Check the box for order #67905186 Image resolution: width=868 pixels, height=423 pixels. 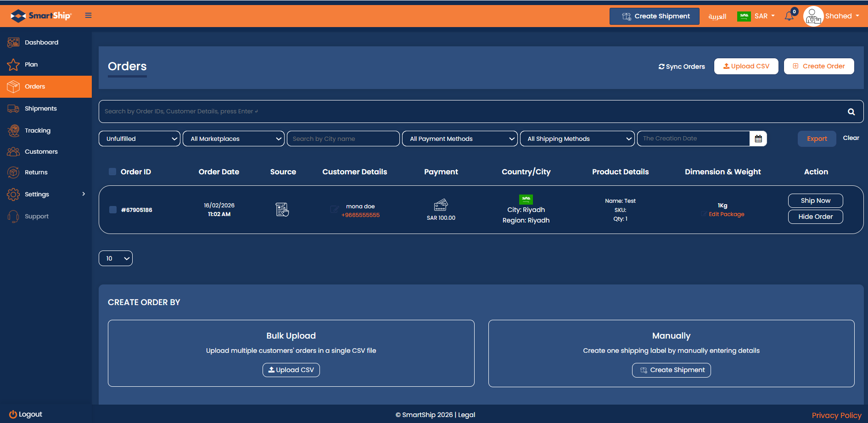click(x=113, y=210)
